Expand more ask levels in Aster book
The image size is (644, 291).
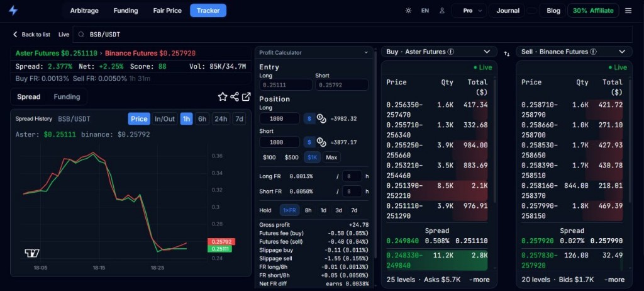point(479,280)
